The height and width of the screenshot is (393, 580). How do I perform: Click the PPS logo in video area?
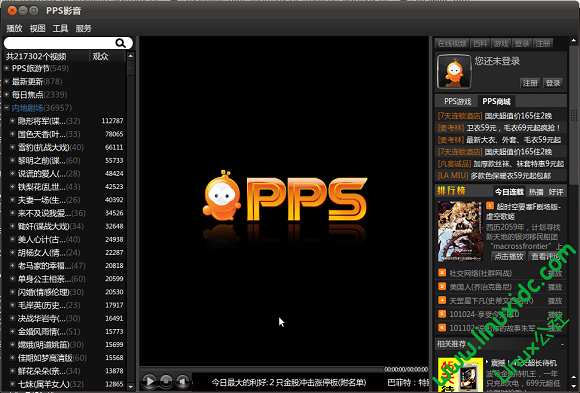coord(285,196)
